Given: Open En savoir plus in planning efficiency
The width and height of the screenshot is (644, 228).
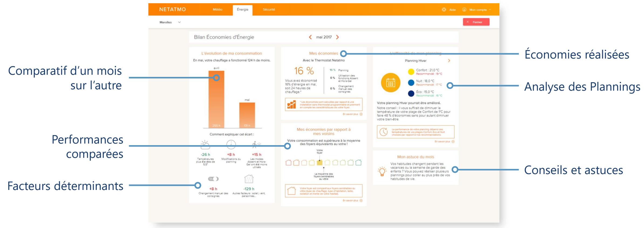Looking at the screenshot, I should 444,141.
